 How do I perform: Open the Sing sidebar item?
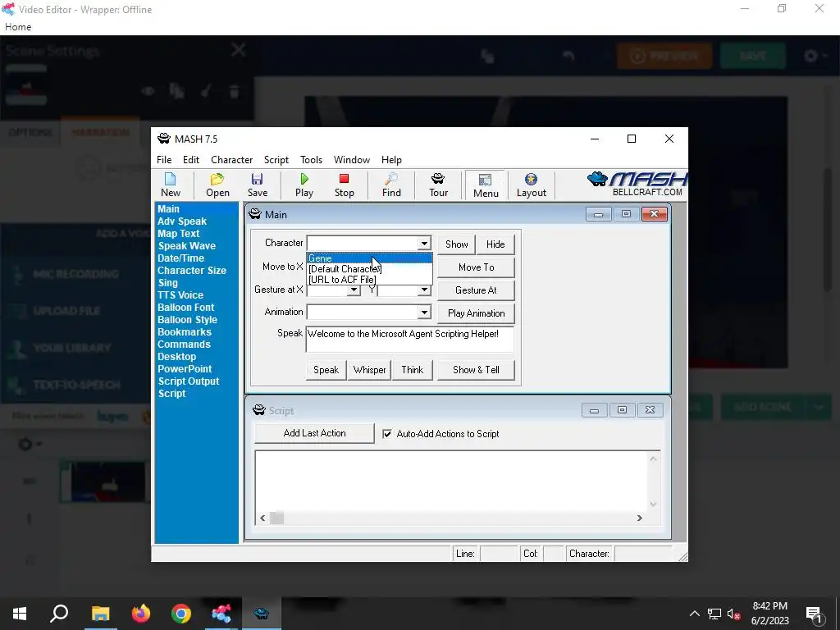167,283
